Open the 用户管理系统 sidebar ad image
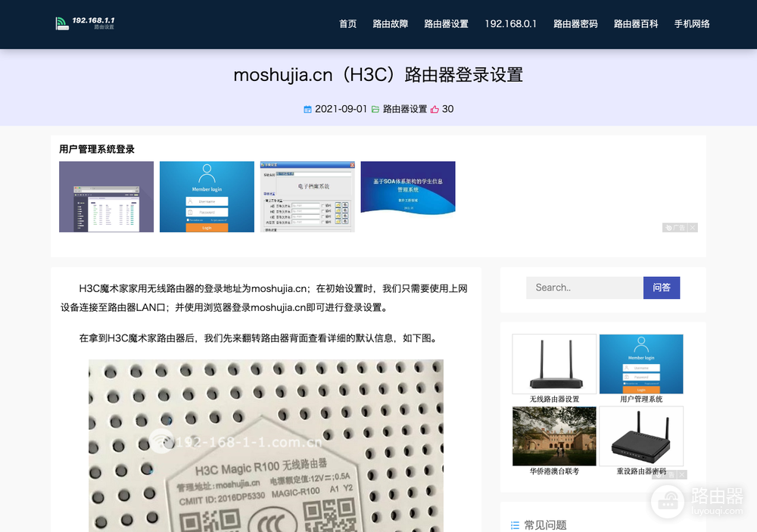757x532 pixels. pos(641,364)
